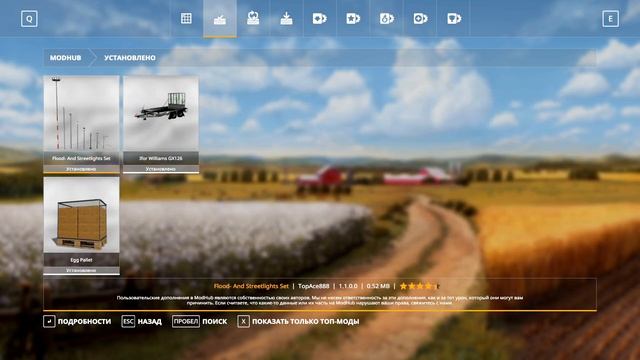Select the УСТАНОВЛЕНО breadcrumb
The height and width of the screenshot is (360, 640).
[x=130, y=58]
